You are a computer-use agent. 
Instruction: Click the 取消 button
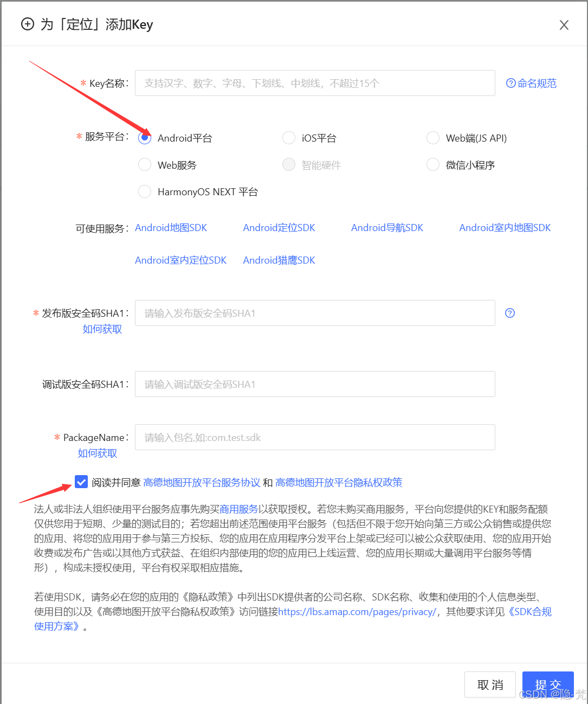(490, 684)
